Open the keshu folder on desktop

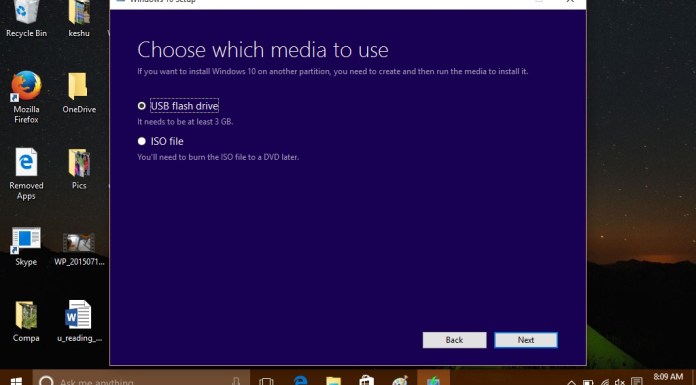click(79, 19)
